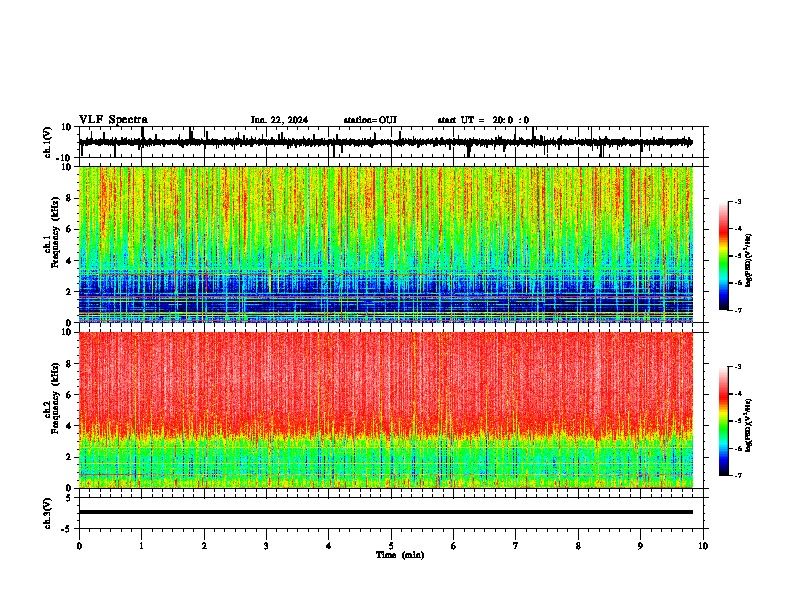This screenshot has height=612, width=792.
Task: Click inside the ch.2 red spectrogram panel
Action: [x=386, y=410]
